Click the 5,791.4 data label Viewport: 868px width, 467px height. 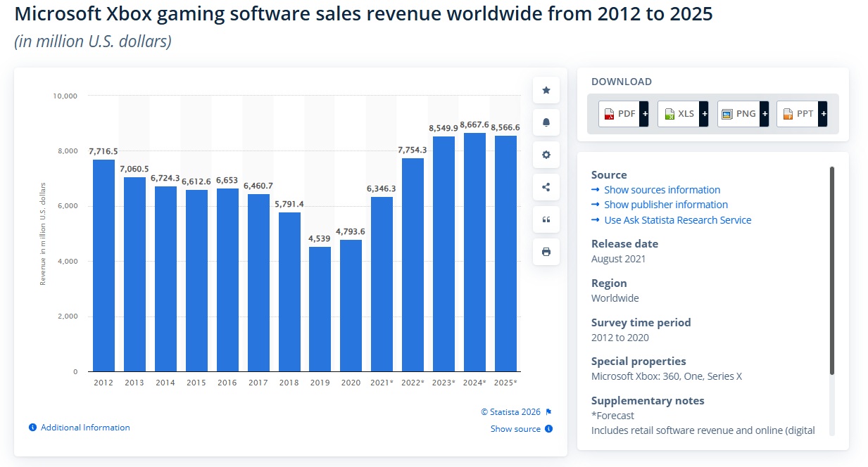[289, 204]
